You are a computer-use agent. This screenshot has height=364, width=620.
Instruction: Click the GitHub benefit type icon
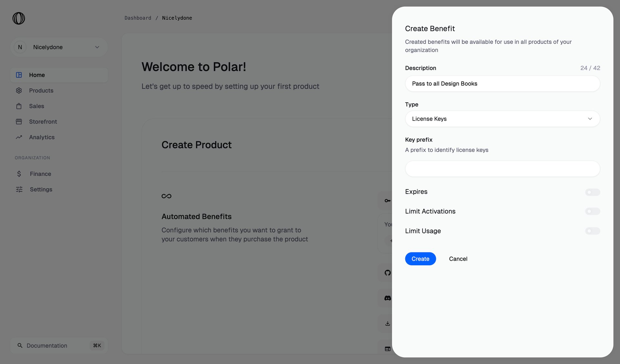coord(387,272)
